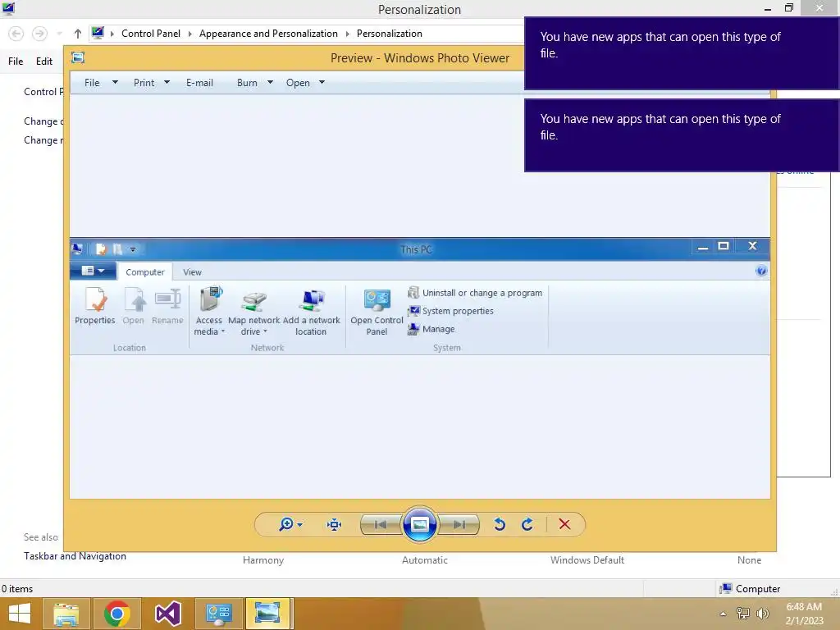Click Uninstall or change a program
The image size is (840, 630).
[475, 293]
